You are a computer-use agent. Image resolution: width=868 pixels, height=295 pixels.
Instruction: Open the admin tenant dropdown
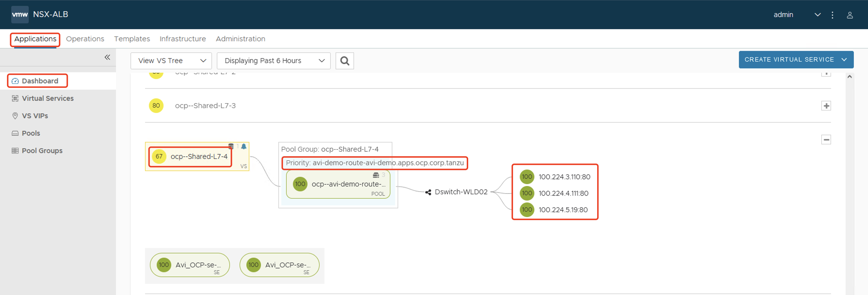click(x=817, y=15)
